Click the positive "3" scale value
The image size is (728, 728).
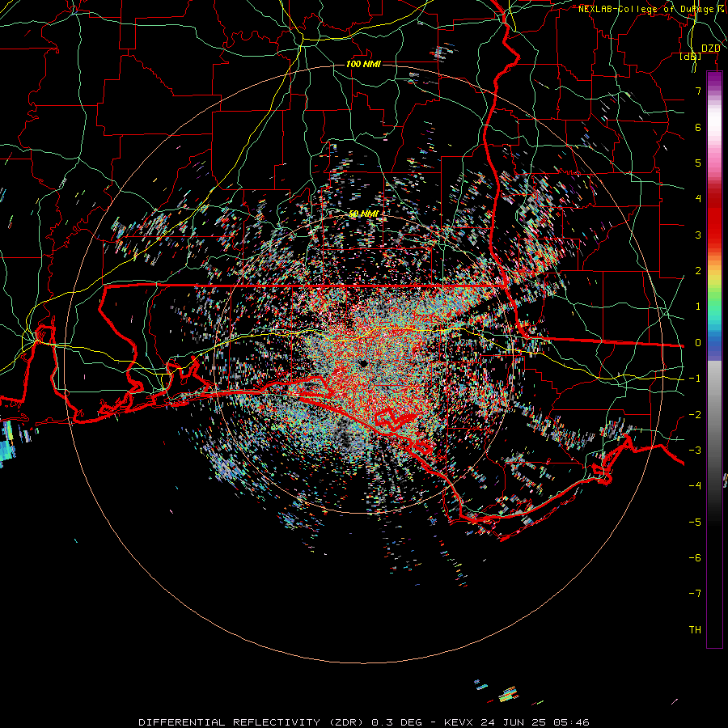coord(698,235)
